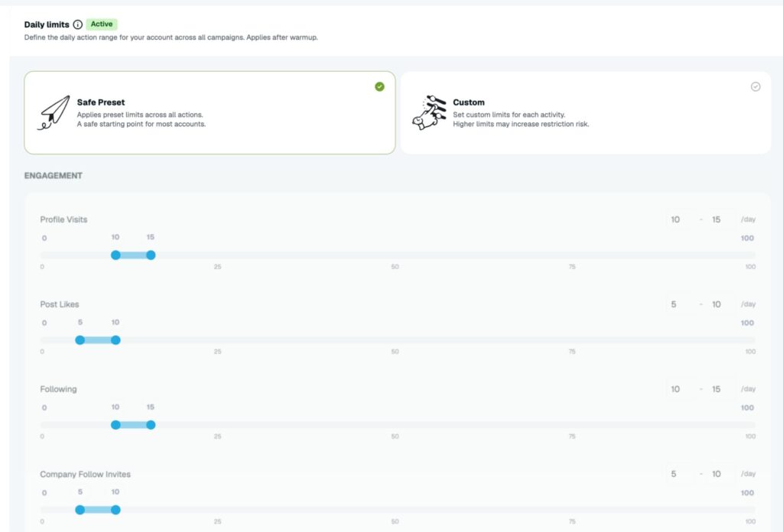
Task: Click Post Likes maximum slider handle at 10
Action: click(x=115, y=340)
